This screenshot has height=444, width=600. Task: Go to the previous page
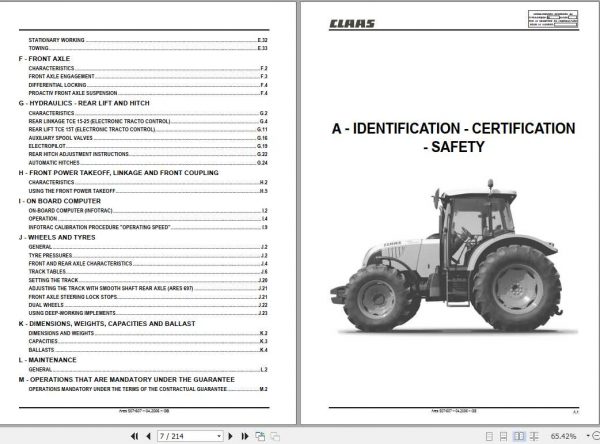(x=148, y=436)
